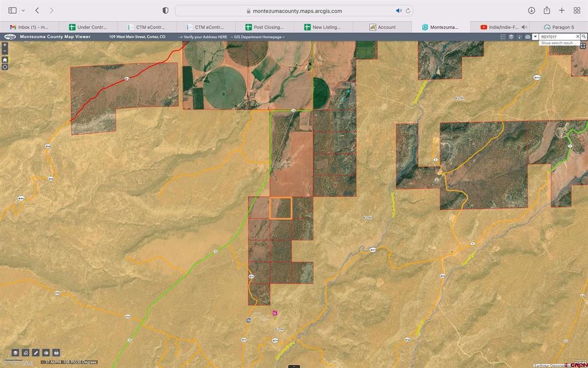Open the Legend list widget
This screenshot has width=588, height=368.
503,37
